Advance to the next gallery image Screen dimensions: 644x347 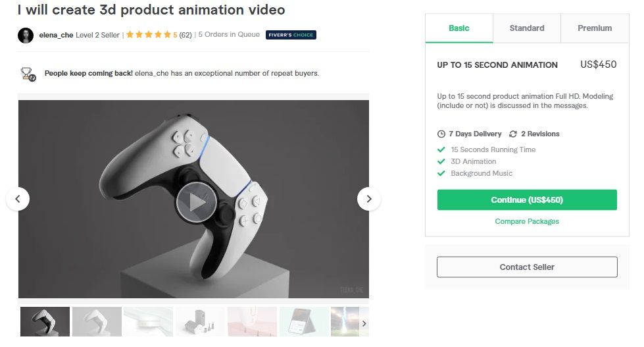tap(369, 199)
